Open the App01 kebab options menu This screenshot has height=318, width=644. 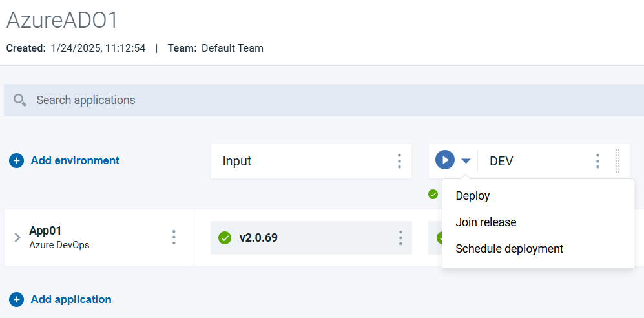(x=174, y=237)
